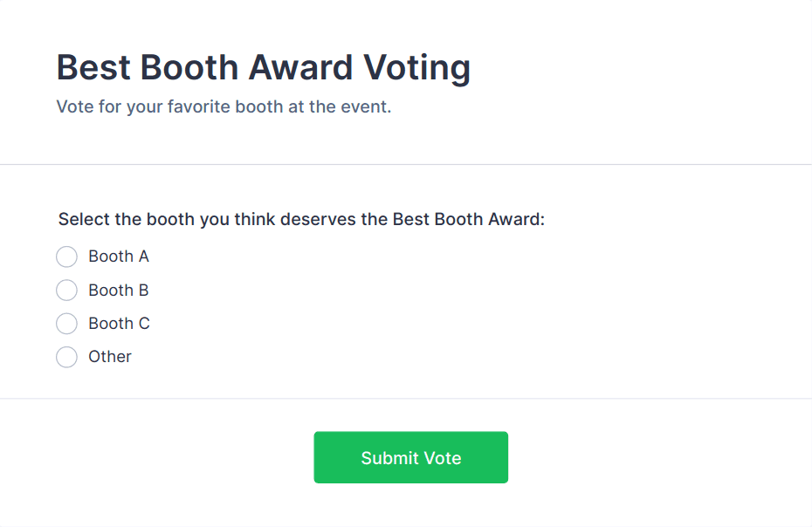Click the "Booth C" label text
The width and height of the screenshot is (812, 527).
coord(119,324)
